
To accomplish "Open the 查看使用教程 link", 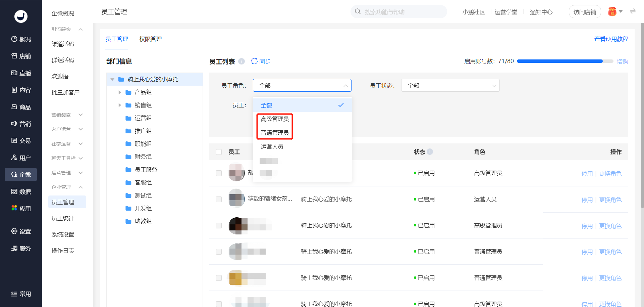I will click(x=611, y=39).
